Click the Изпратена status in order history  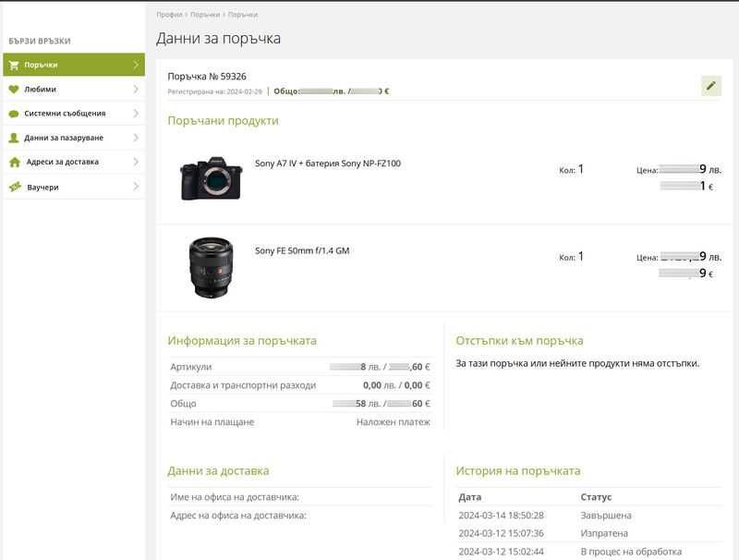pos(604,533)
